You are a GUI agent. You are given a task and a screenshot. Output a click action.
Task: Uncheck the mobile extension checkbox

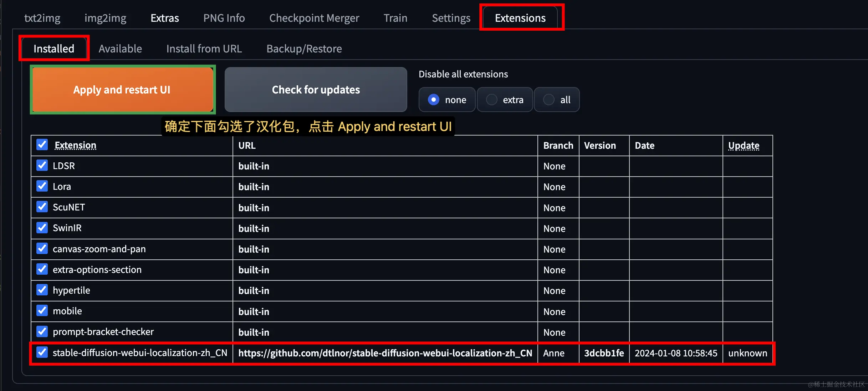click(x=42, y=310)
